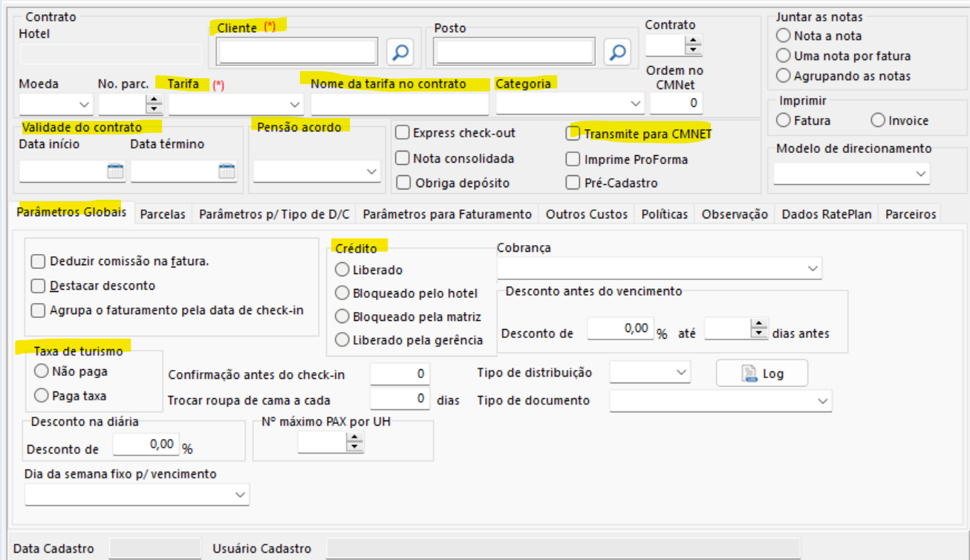
Task: Click the Nome da tarifa no contrato field
Action: pyautogui.click(x=400, y=105)
